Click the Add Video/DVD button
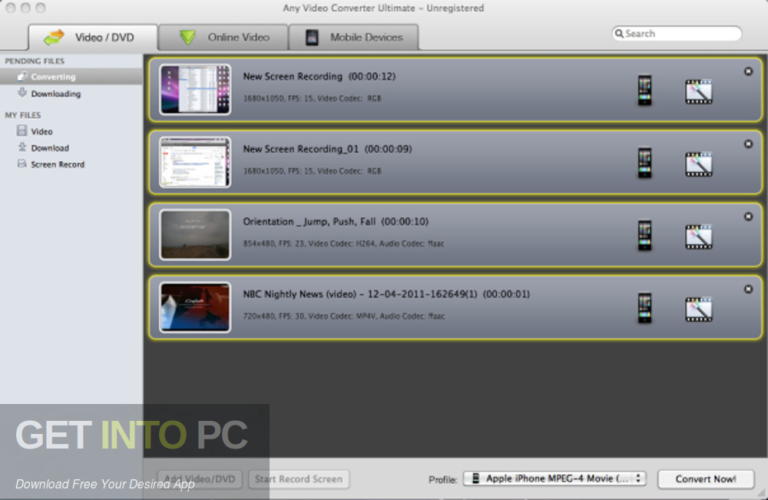The width and height of the screenshot is (768, 500). [x=200, y=479]
